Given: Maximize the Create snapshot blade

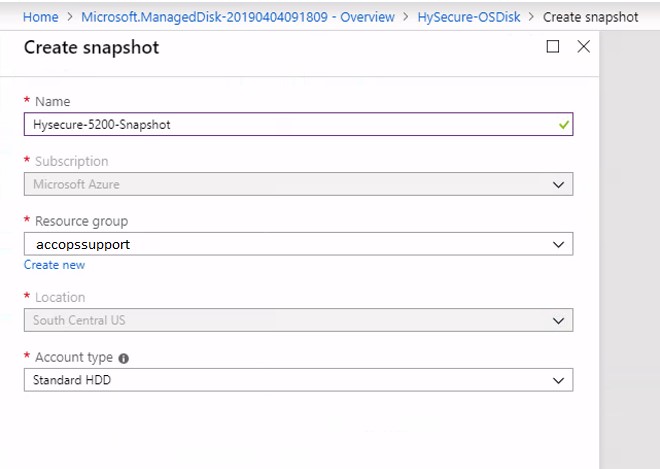Looking at the screenshot, I should pyautogui.click(x=553, y=46).
